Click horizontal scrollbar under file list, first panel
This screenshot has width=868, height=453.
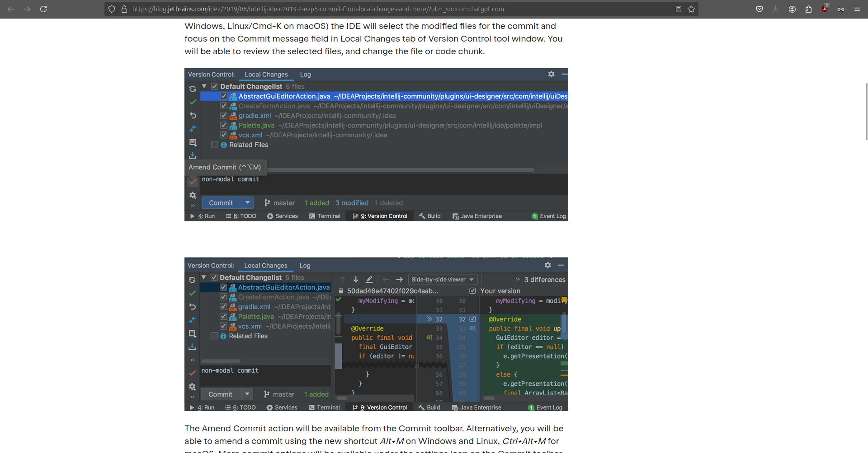click(401, 170)
